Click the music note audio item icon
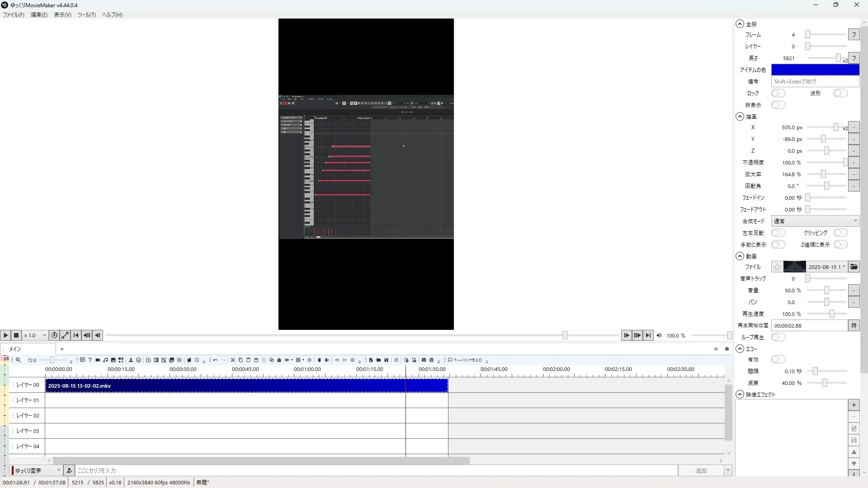 105,360
